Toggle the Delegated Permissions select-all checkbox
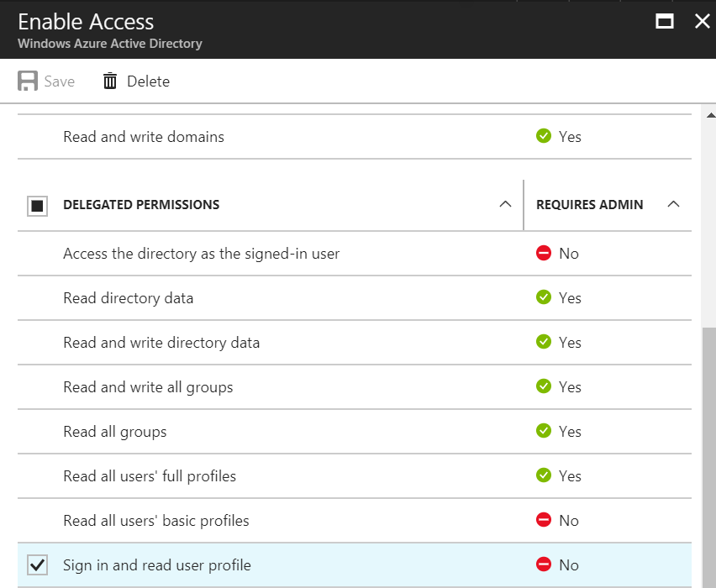Image resolution: width=716 pixels, height=588 pixels. click(x=38, y=206)
